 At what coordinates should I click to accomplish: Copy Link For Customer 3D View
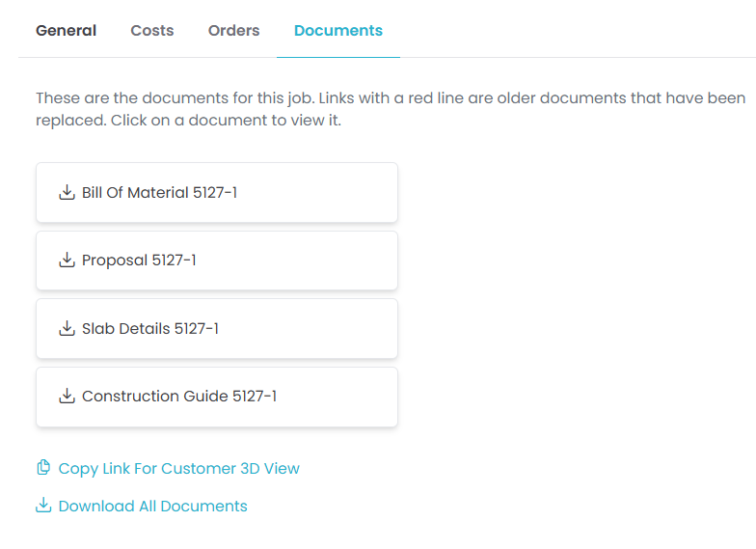click(178, 469)
